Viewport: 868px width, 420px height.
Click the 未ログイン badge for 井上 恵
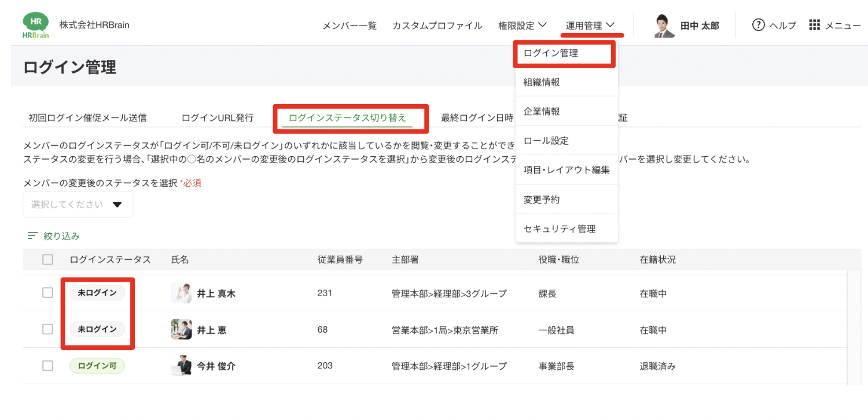pos(97,329)
